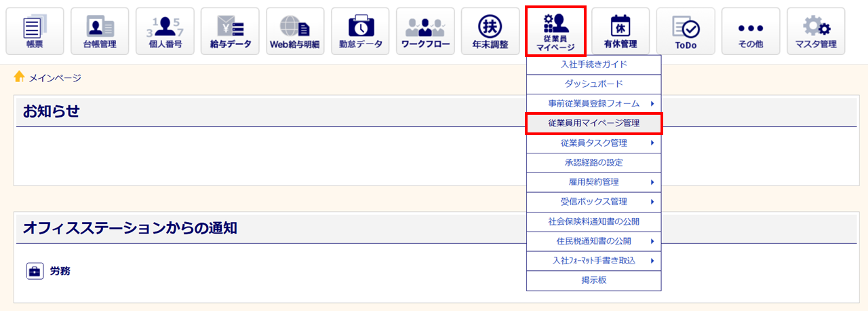Click the 労務 label under notifications
The height and width of the screenshot is (311, 868).
click(60, 272)
